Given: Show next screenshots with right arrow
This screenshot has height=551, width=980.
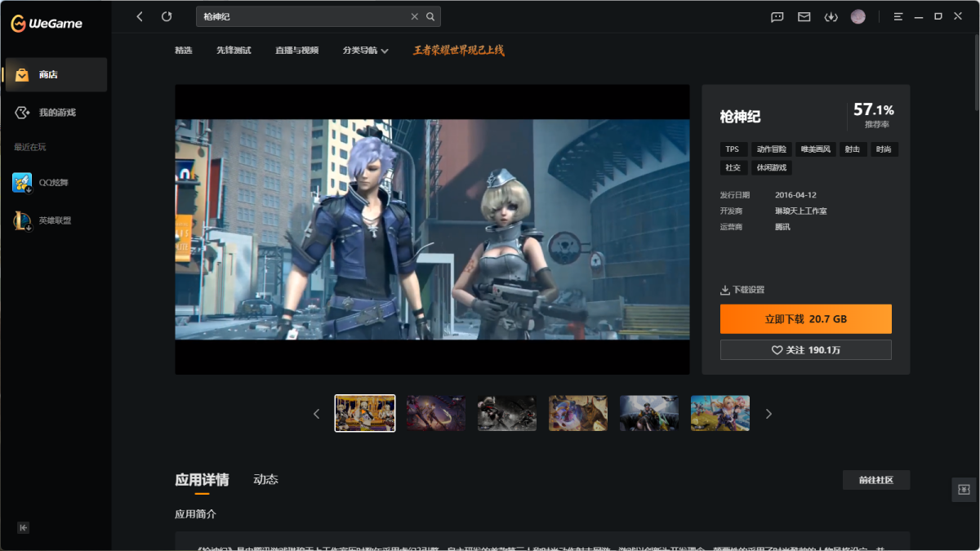Looking at the screenshot, I should coord(768,414).
